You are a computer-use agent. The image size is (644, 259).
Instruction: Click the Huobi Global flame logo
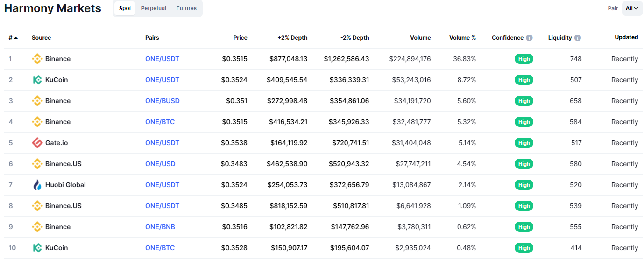tap(37, 185)
